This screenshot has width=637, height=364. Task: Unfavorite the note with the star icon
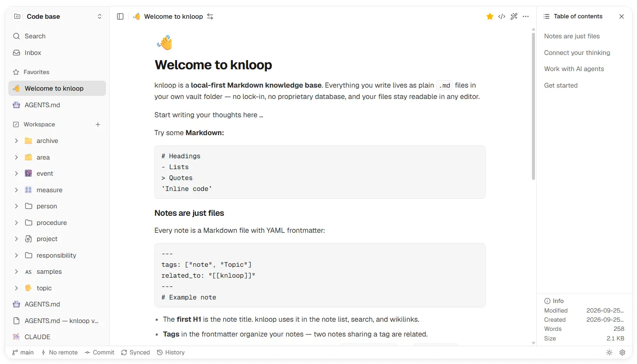490,17
